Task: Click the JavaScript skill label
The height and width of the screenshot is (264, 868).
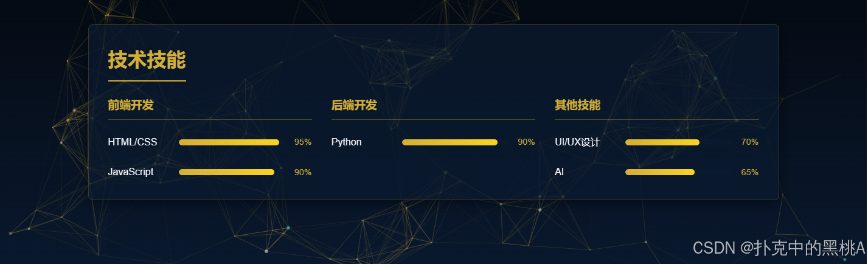Action: 131,172
